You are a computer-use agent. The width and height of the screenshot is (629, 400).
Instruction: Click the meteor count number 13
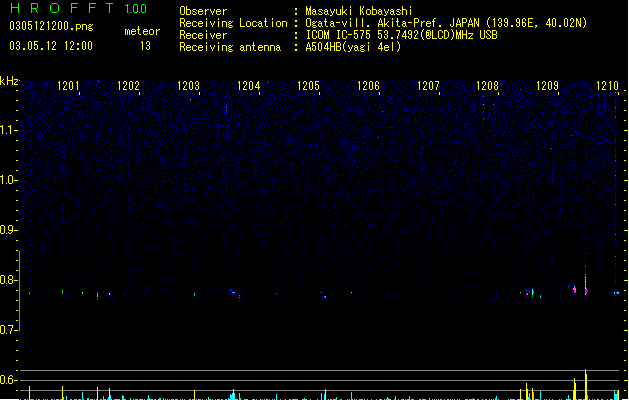coord(145,46)
